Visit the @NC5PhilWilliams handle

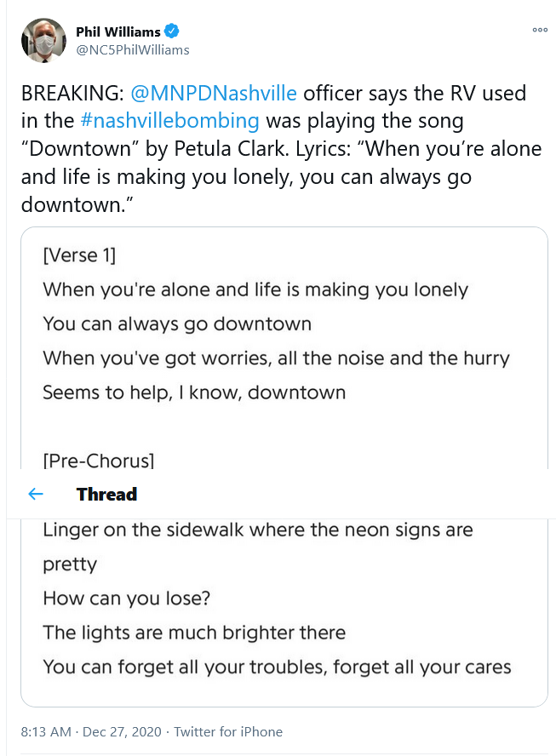coord(133,49)
